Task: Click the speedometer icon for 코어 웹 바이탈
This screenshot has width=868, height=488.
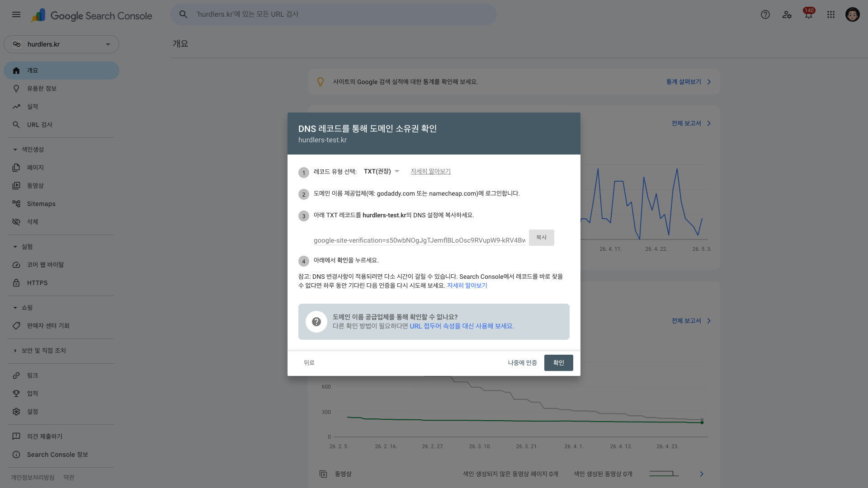Action: click(x=16, y=265)
